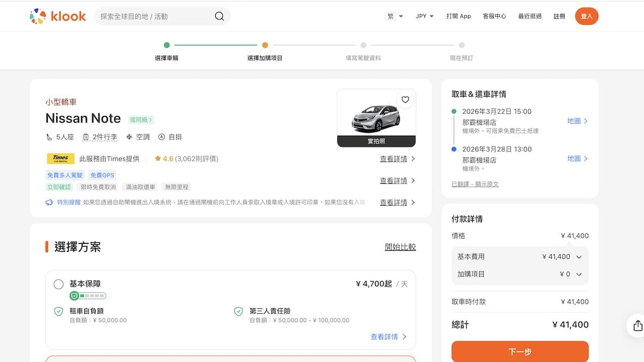This screenshot has width=644, height=362.
Task: Open 地圖 for the March 22 pick-up location
Action: click(x=577, y=121)
